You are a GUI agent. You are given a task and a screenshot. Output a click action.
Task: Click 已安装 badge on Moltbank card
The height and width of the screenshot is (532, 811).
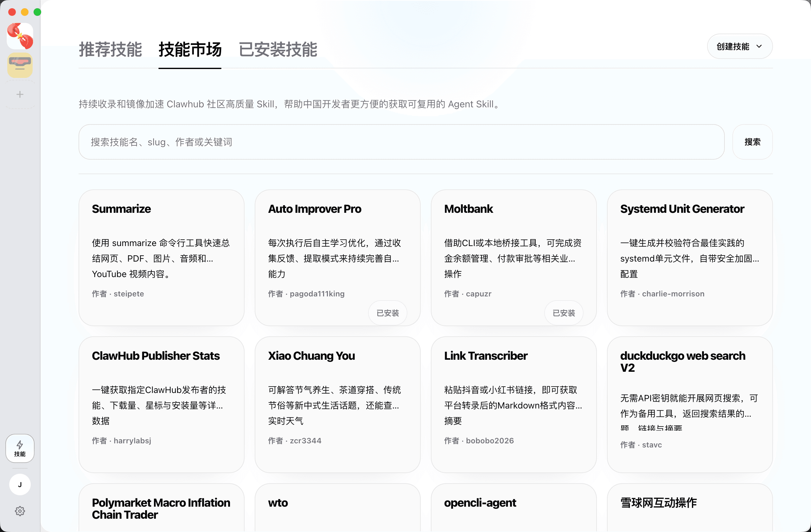(x=564, y=313)
